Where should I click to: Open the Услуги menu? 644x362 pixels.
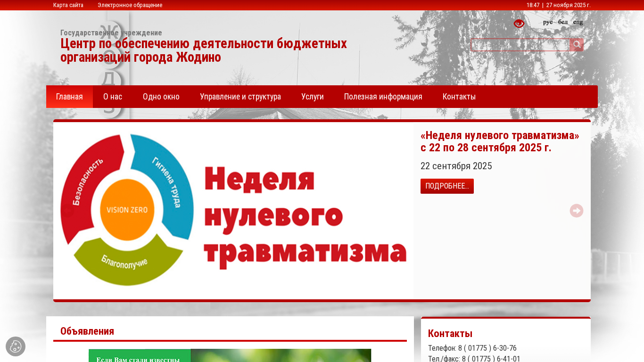coord(313,97)
